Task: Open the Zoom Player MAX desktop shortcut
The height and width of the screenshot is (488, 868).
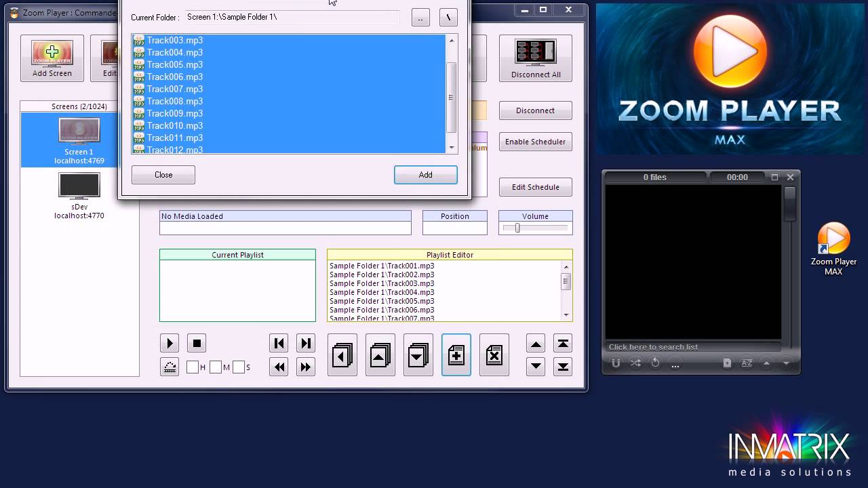Action: pyautogui.click(x=833, y=248)
